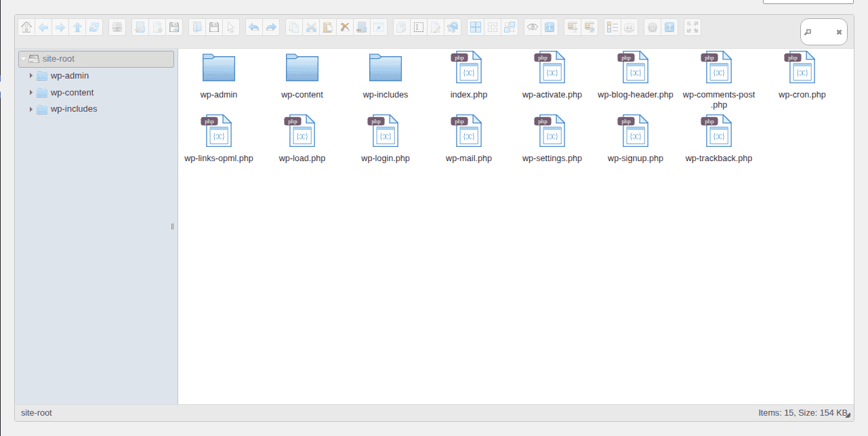Screen dimensions: 868x436
Task: Click the download floppy disk icon
Action: pos(214,28)
